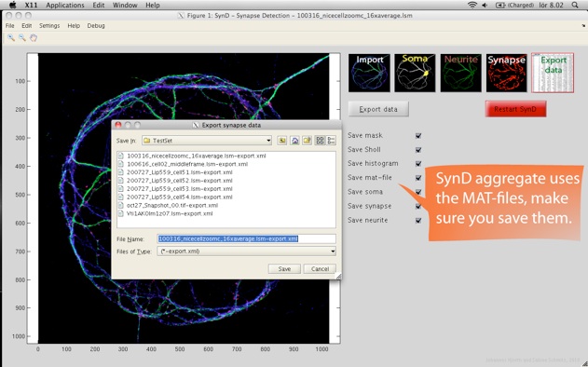
Task: Open the SynD Help menu
Action: [x=74, y=26]
